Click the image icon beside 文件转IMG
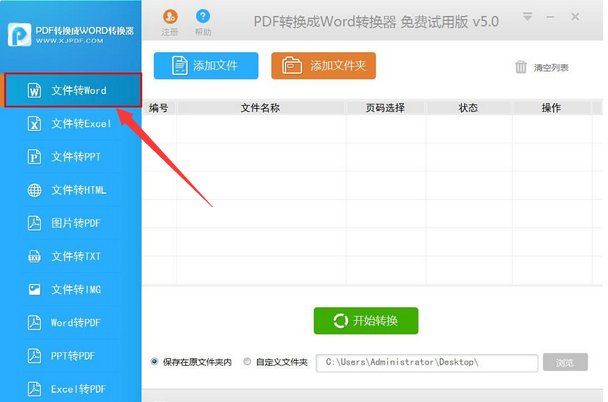The image size is (608, 402). pyautogui.click(x=35, y=290)
